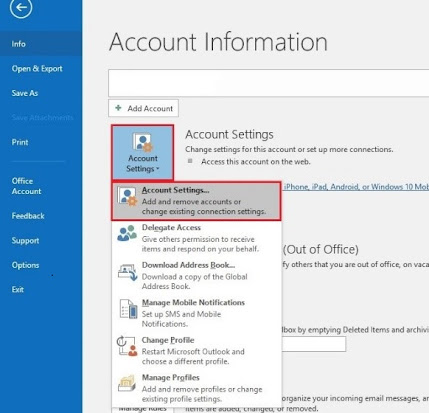This screenshot has height=413, width=429.
Task: Choose Save As in the sidebar
Action: point(25,93)
